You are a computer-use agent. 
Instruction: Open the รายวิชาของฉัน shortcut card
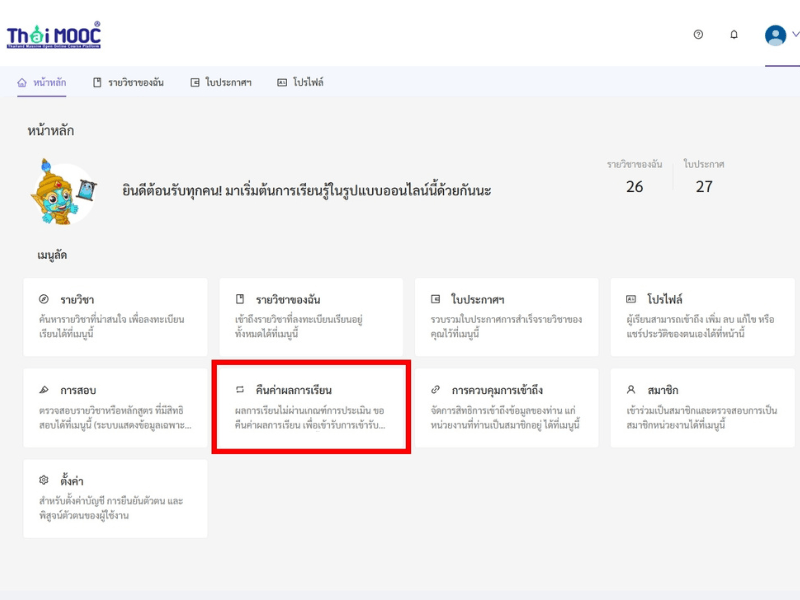point(311,317)
